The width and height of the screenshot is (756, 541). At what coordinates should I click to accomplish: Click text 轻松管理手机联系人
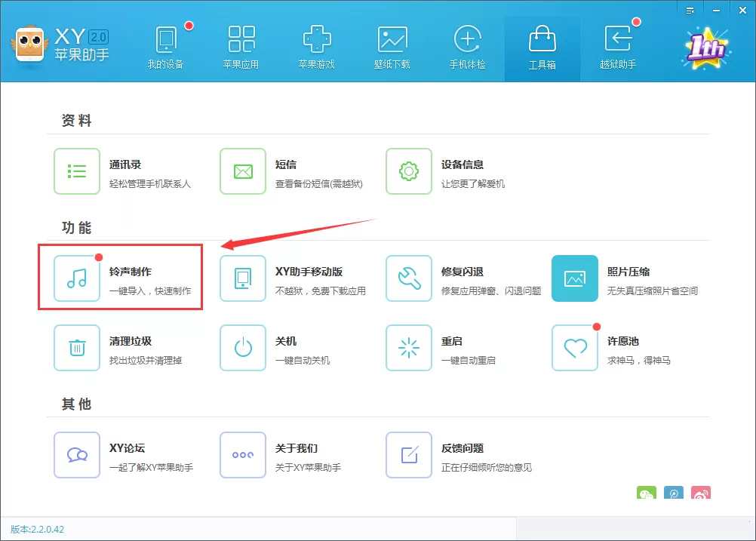[x=150, y=183]
